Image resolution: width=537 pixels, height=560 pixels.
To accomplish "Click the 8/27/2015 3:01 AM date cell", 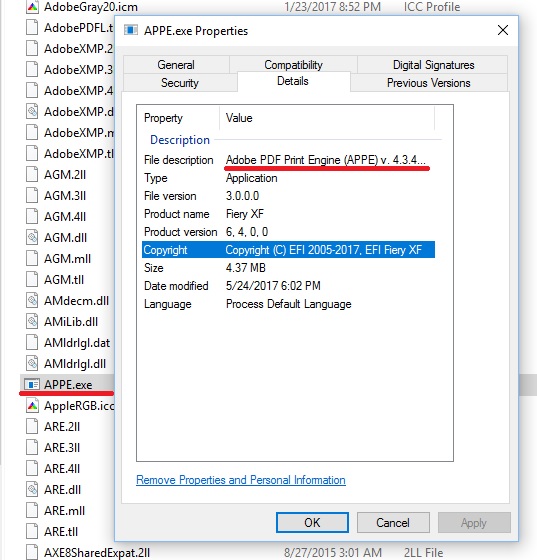I will coord(332,552).
